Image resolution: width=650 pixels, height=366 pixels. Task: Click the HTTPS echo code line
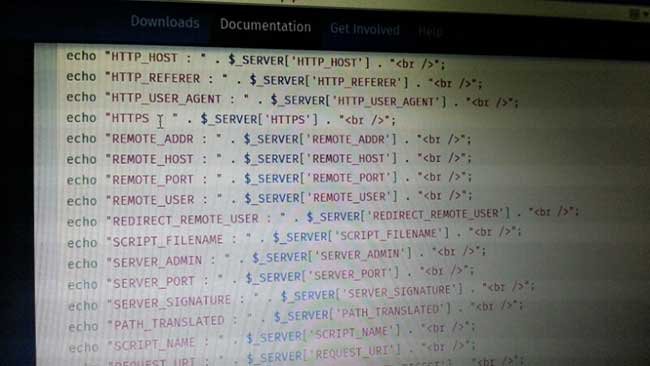pos(231,119)
